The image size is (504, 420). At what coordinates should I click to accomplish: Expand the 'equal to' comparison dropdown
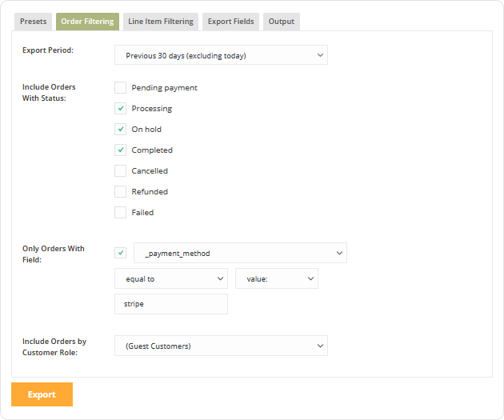171,278
